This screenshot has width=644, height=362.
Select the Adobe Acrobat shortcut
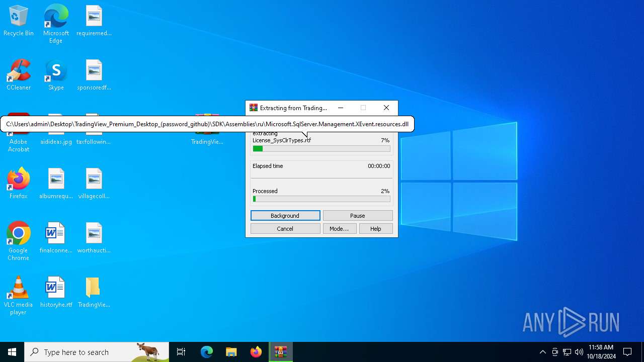pos(19,142)
